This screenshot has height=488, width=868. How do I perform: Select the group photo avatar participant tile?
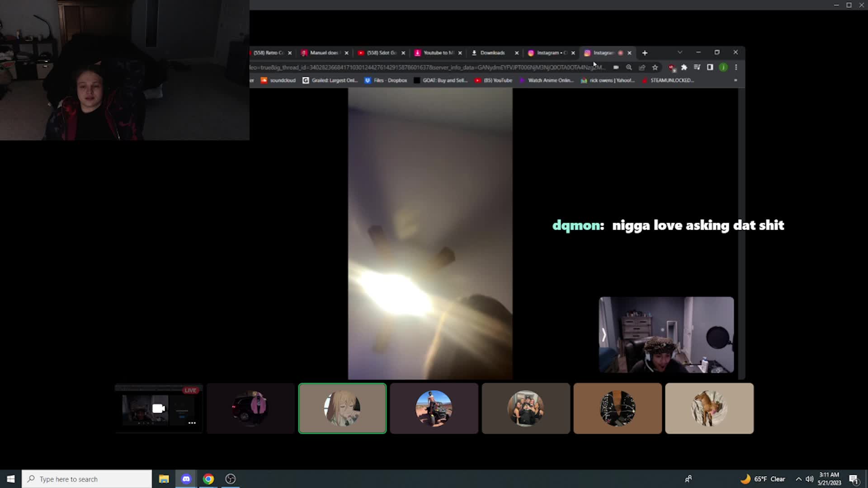click(526, 408)
